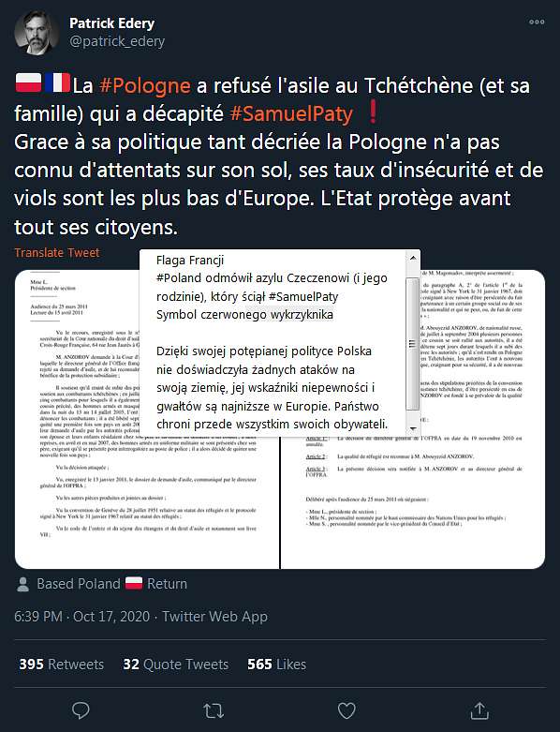Click translation popup scroll down arrow

pos(413,428)
